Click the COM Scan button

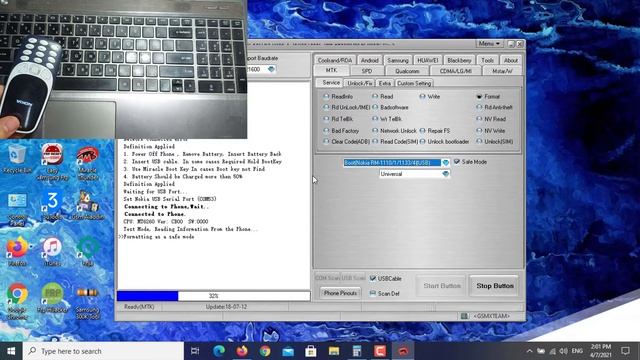(327, 278)
